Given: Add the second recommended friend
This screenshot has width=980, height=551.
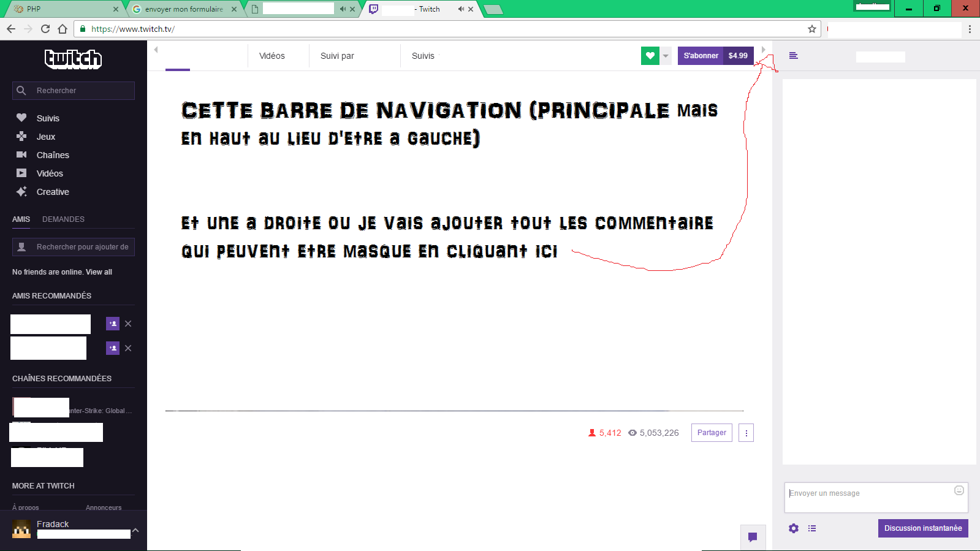Looking at the screenshot, I should 113,348.
